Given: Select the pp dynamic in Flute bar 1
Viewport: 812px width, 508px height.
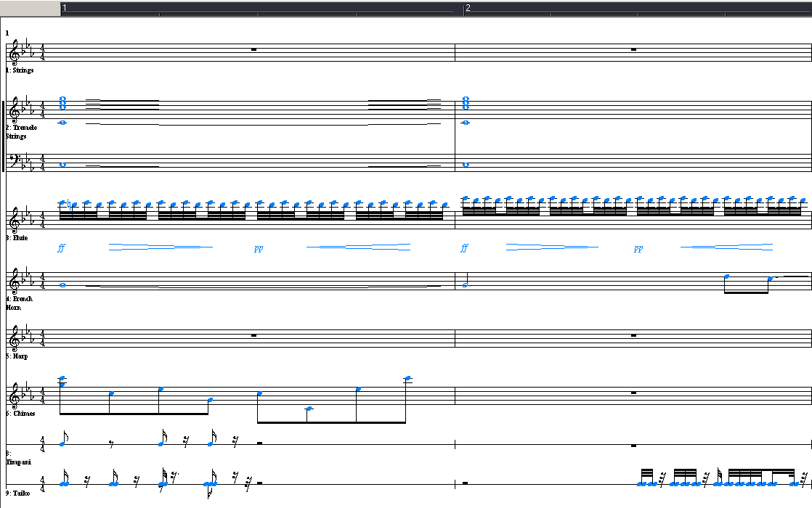Looking at the screenshot, I should coord(259,247).
